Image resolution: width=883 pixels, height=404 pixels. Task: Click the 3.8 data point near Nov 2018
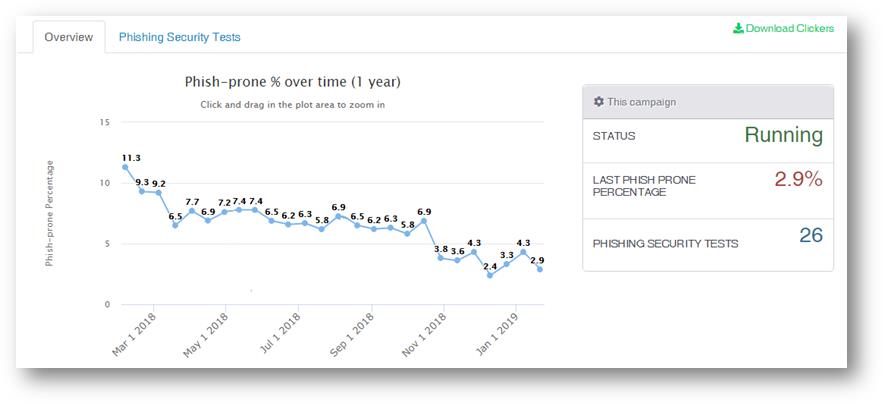441,258
